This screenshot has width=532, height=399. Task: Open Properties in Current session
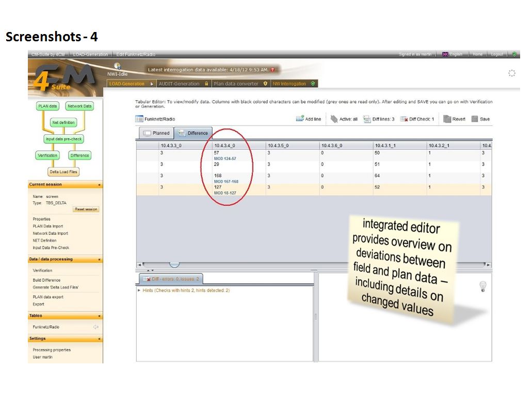click(41, 219)
